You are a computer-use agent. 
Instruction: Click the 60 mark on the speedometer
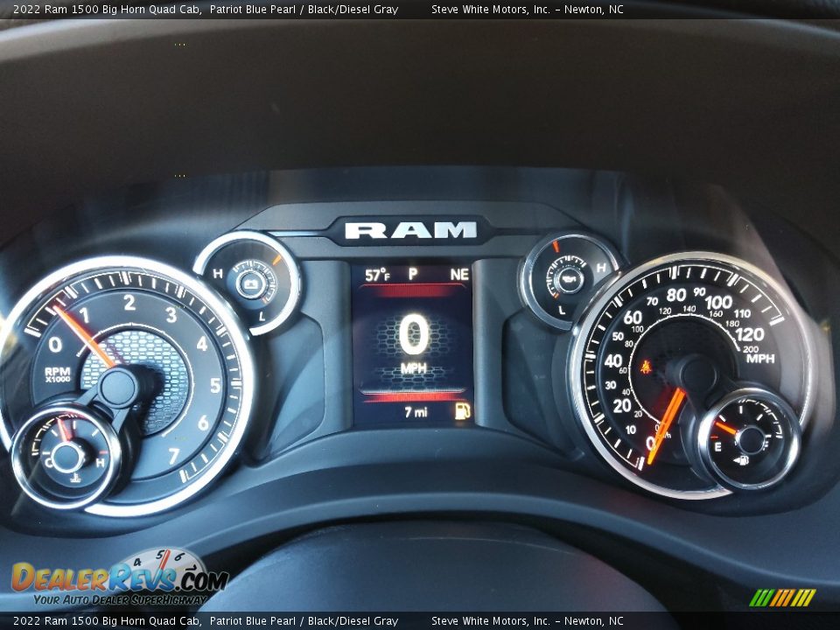[x=633, y=318]
